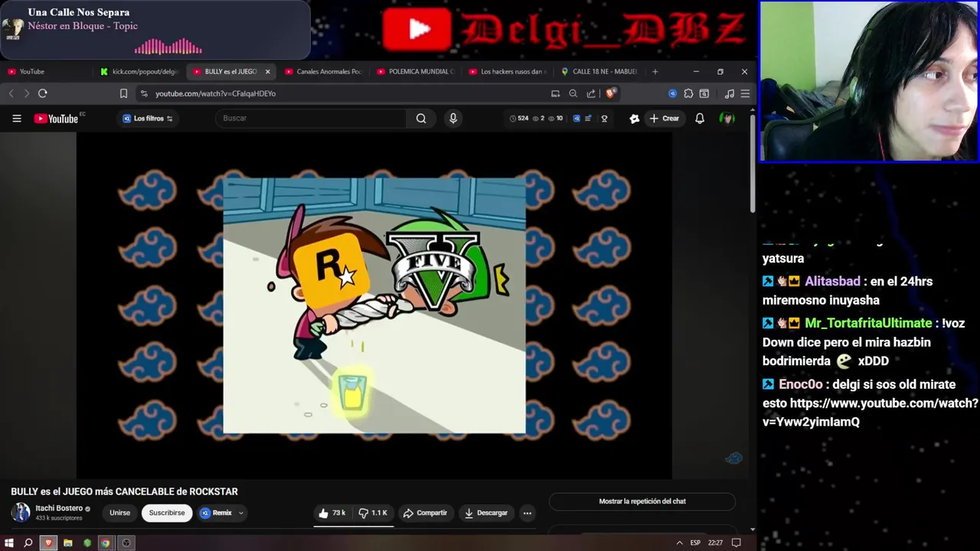This screenshot has height=551, width=980.
Task: Click the Itachi Bostero channel avatar
Action: click(x=21, y=513)
